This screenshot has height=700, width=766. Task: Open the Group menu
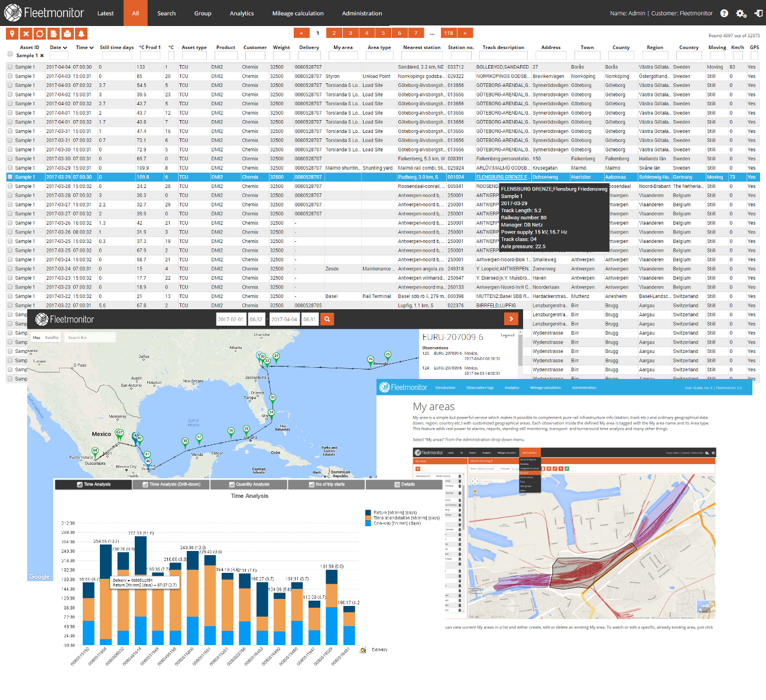(203, 13)
